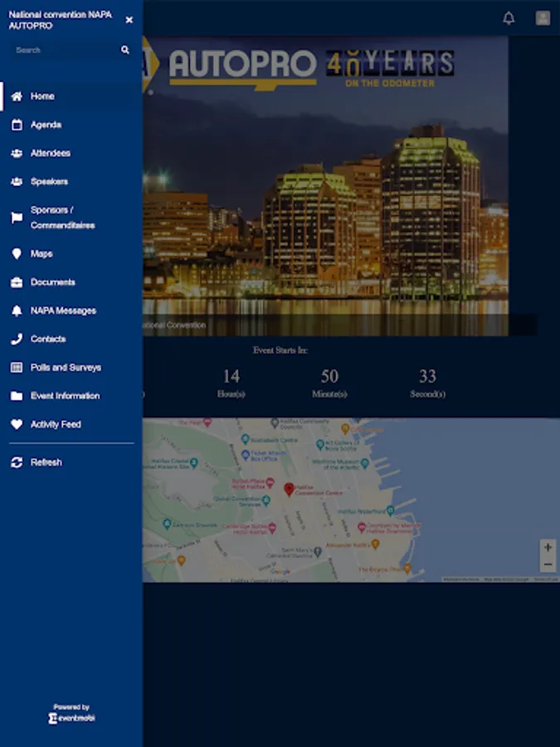
Task: Click the National convention NAPA AUTOPRO title
Action: tap(61, 20)
